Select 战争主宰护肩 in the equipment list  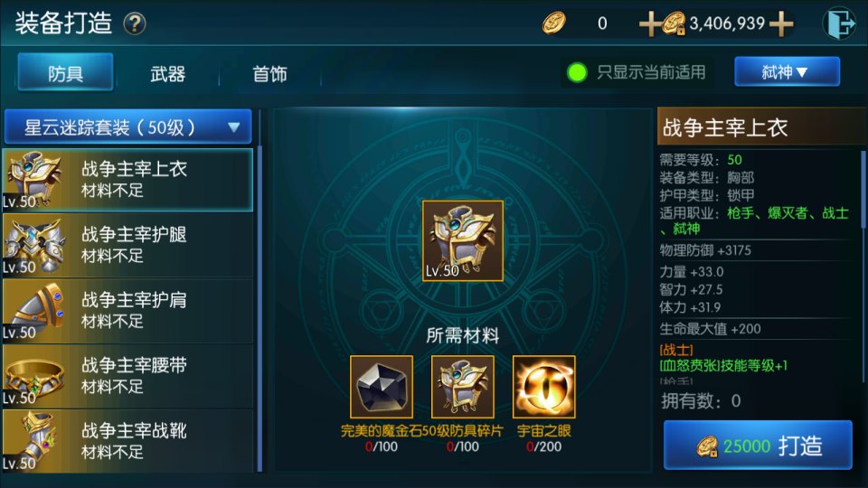(x=127, y=310)
